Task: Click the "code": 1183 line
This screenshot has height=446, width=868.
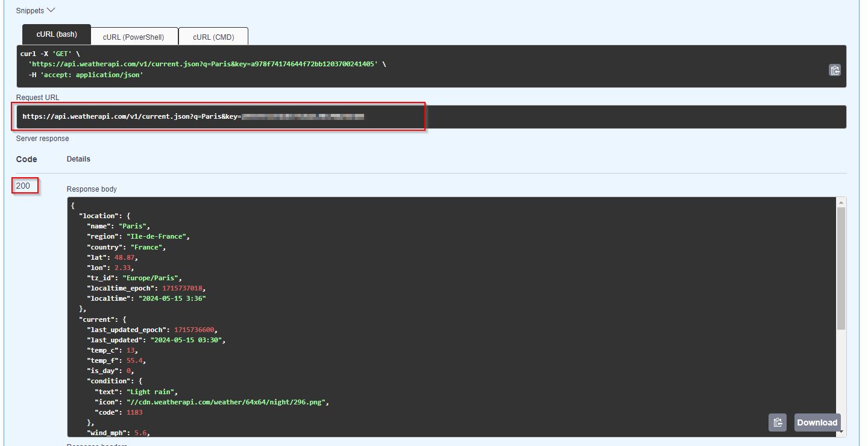Action: [x=119, y=412]
